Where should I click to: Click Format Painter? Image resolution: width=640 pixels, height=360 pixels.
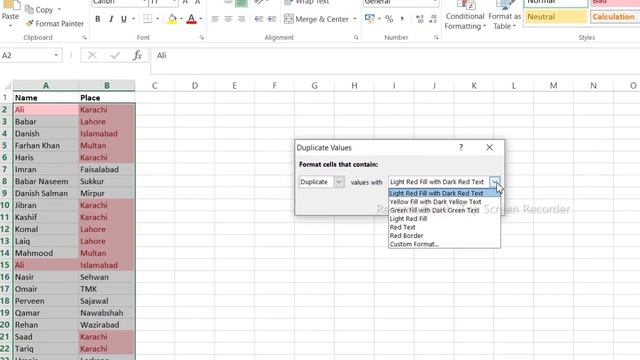pos(55,24)
